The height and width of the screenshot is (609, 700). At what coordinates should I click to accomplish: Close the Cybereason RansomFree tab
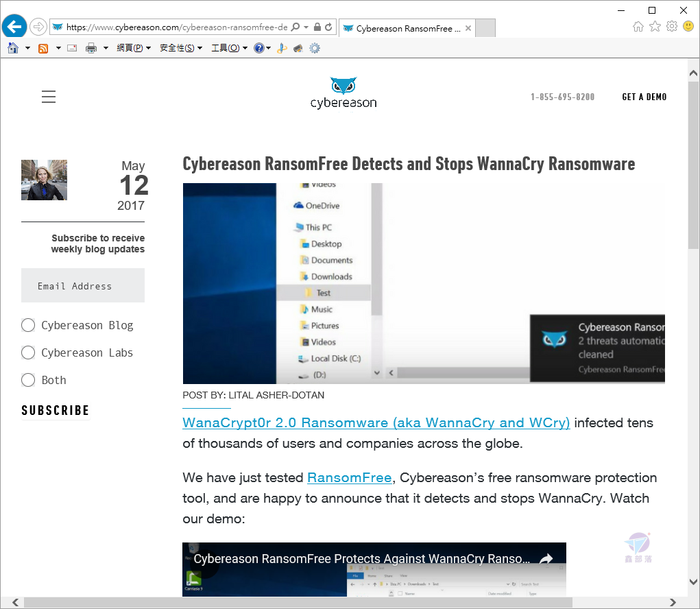(468, 28)
